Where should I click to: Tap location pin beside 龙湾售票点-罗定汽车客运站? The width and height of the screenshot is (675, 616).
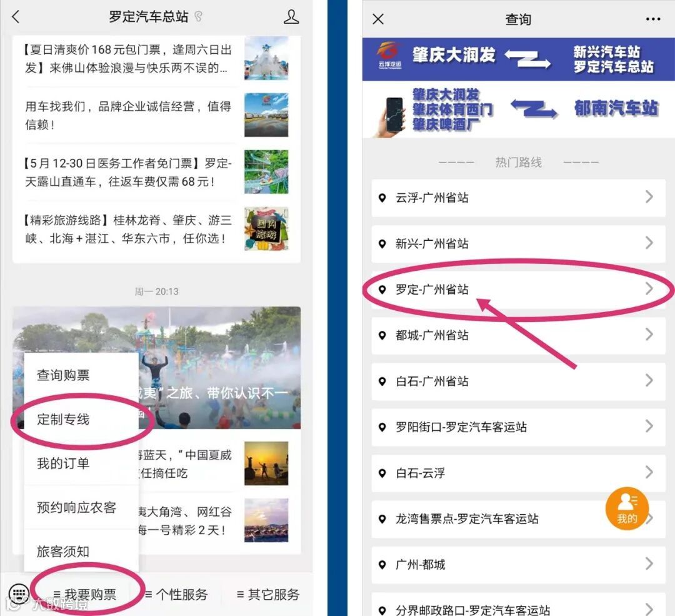(x=382, y=519)
